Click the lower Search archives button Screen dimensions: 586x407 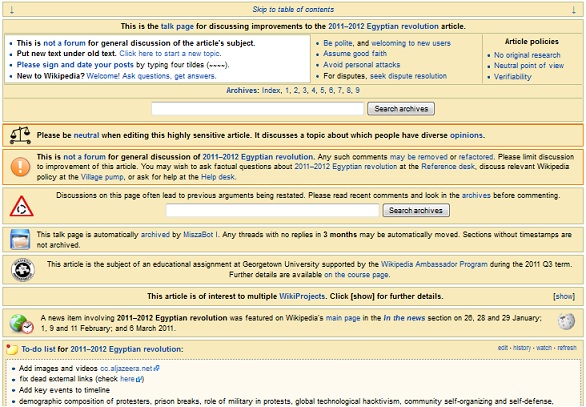click(416, 210)
